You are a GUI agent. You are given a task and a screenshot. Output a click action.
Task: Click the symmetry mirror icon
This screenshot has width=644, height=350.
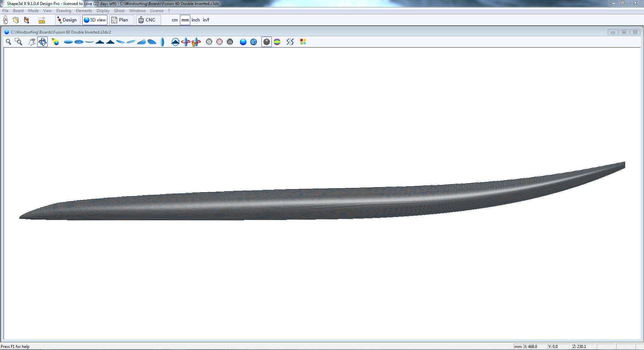point(290,42)
